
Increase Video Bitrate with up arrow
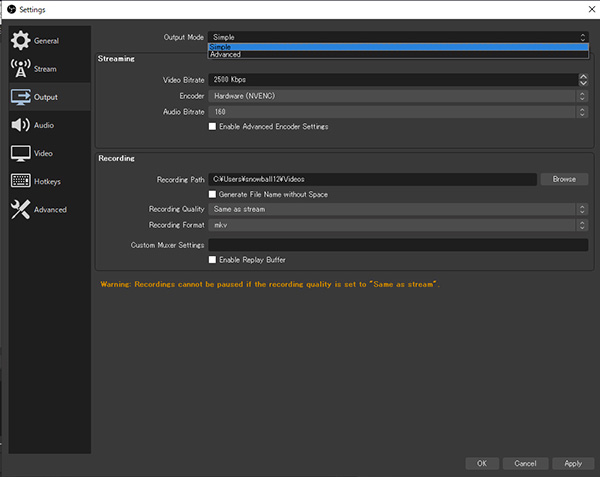(x=583, y=77)
